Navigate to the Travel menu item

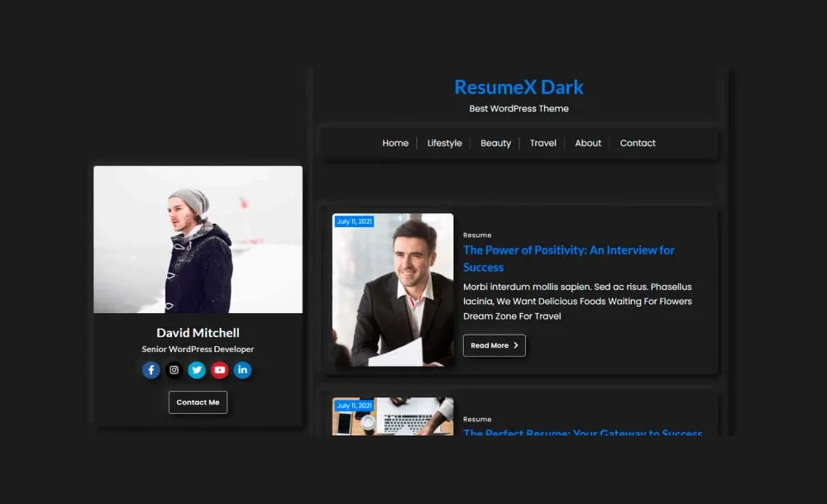543,143
